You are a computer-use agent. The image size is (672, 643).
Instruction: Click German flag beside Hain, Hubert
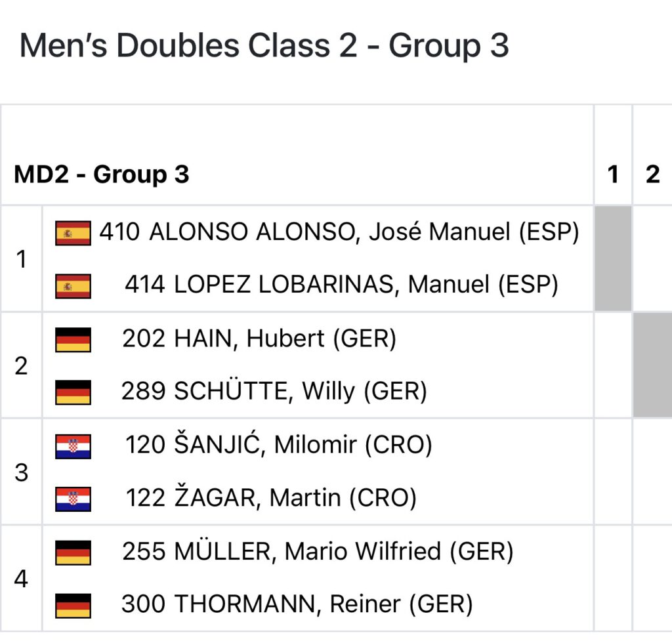tap(73, 339)
